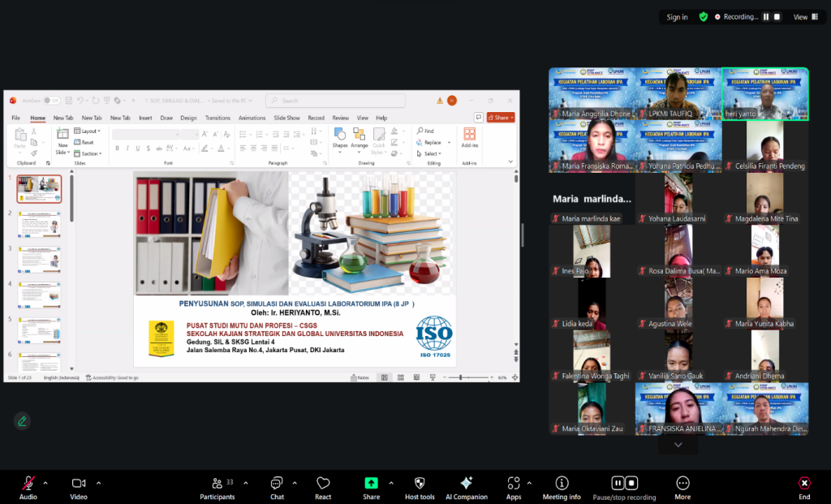Image resolution: width=831 pixels, height=504 pixels.
Task: Open the Slide Show ribbon tab
Action: tap(286, 118)
